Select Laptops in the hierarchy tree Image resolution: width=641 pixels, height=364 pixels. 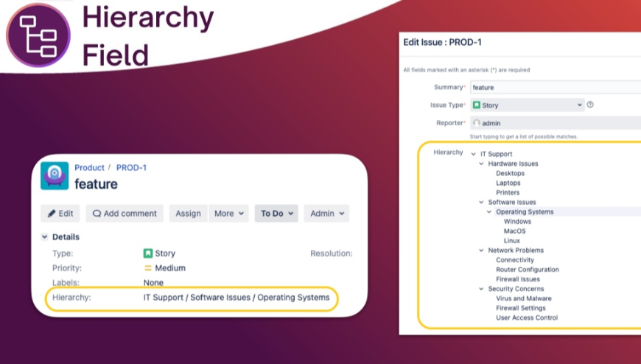(x=508, y=183)
